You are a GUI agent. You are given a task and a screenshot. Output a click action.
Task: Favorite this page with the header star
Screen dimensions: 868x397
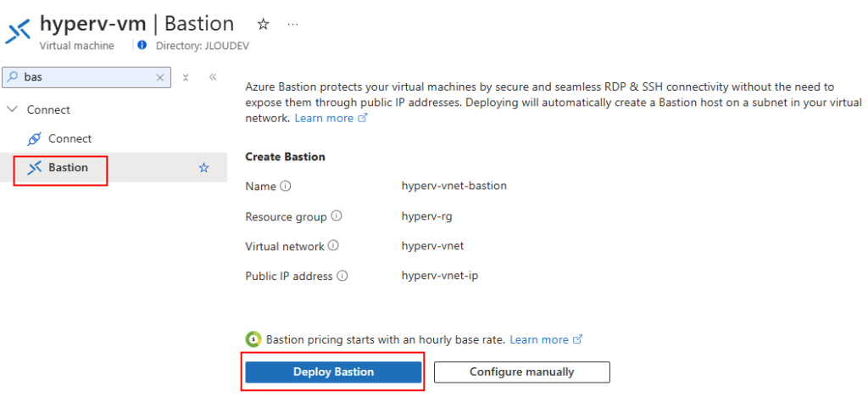pyautogui.click(x=263, y=25)
